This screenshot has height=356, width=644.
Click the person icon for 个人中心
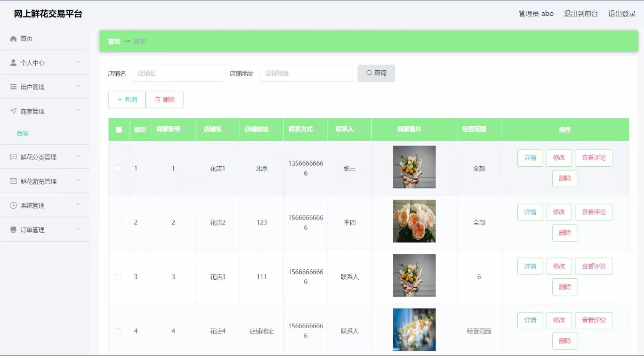[13, 63]
